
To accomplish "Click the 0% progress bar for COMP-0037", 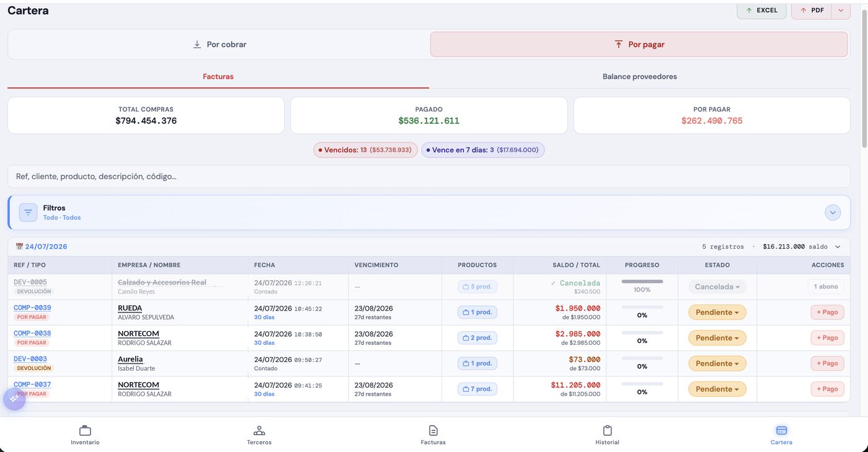I will (x=642, y=384).
